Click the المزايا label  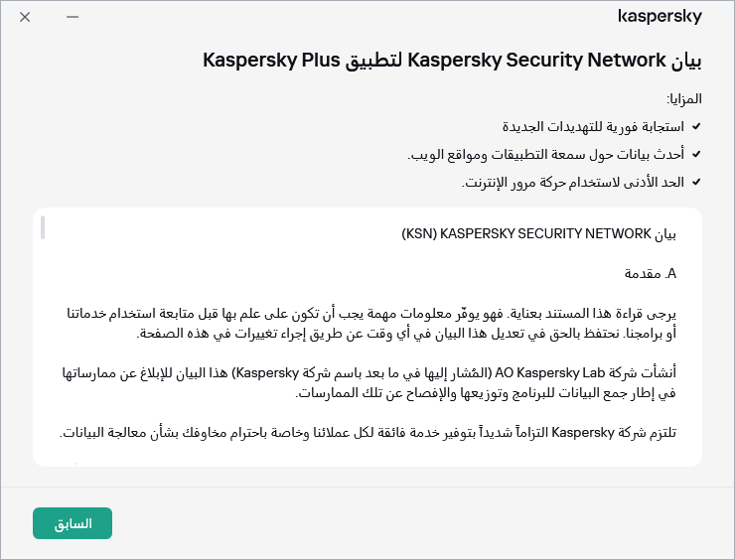pos(683,99)
